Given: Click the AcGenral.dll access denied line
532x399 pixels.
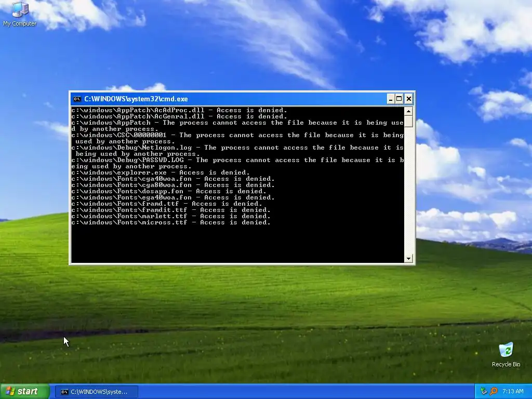Looking at the screenshot, I should (179, 116).
